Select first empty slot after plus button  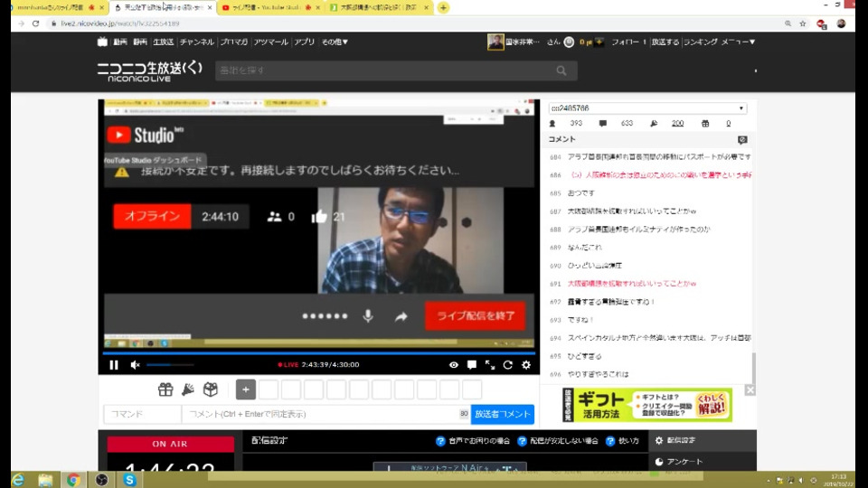coord(269,389)
